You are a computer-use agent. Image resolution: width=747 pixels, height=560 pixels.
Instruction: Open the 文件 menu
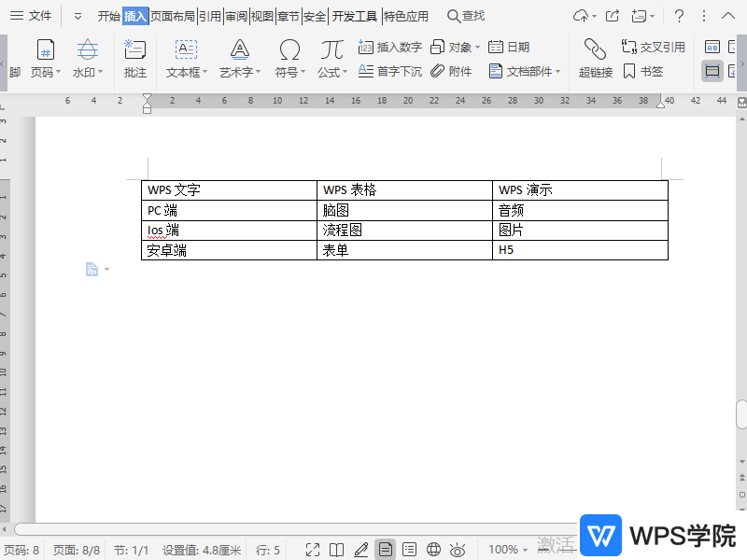click(x=31, y=16)
